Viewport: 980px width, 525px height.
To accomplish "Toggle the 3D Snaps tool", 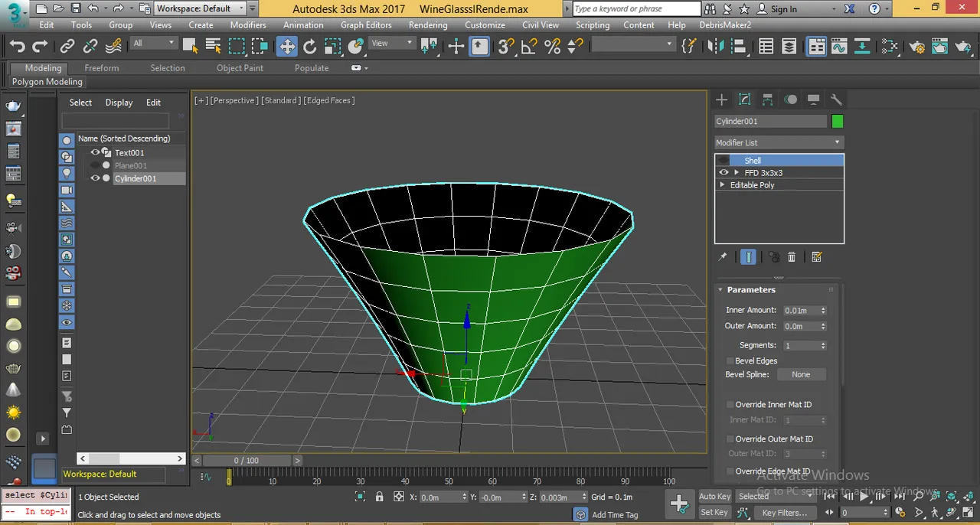I will click(505, 47).
